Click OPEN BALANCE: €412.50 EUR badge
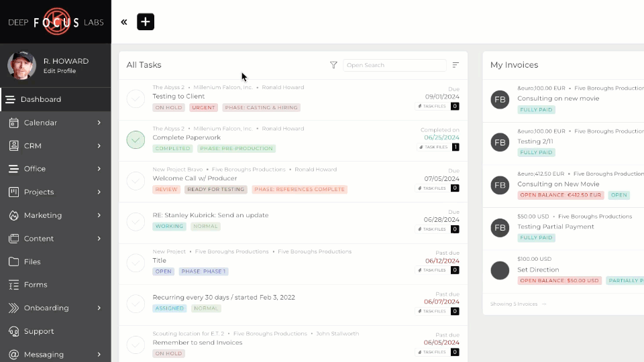644x362 pixels. [560, 195]
